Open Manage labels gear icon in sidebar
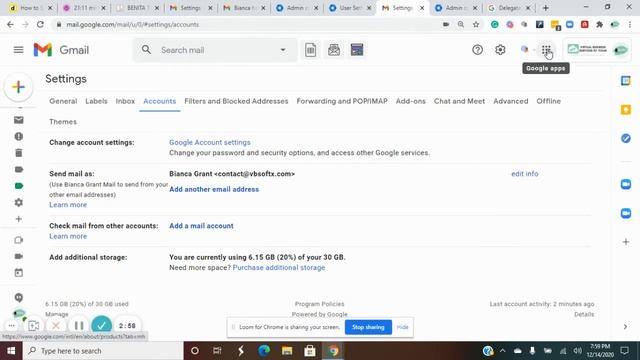The height and width of the screenshot is (360, 640). click(x=19, y=202)
